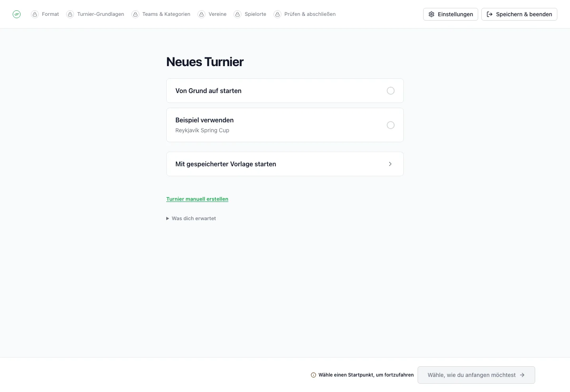The height and width of the screenshot is (392, 570).
Task: Click the lock icon beside Format
Action: (35, 14)
